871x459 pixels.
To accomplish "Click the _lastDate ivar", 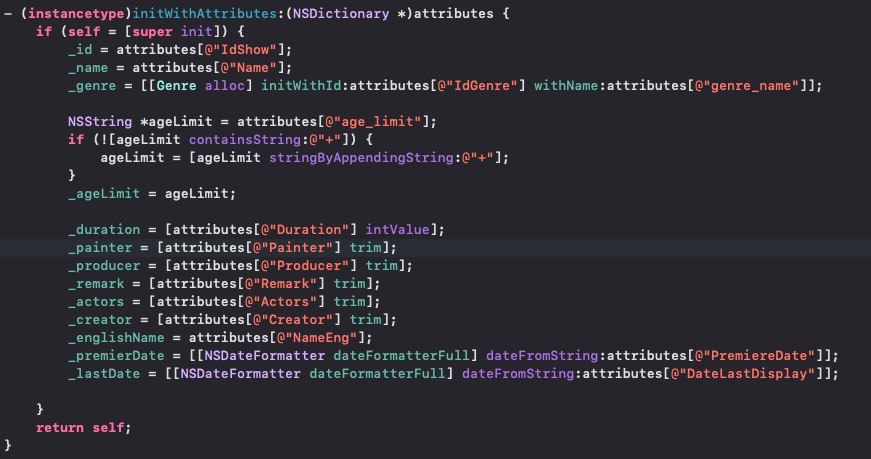I will tap(104, 373).
